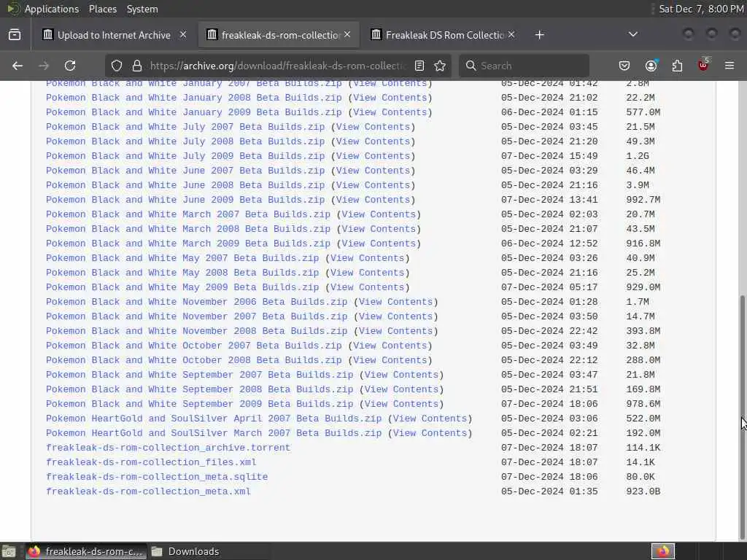Viewport: 747px width, 560px height.
Task: Open the extensions puzzle icon
Action: click(x=677, y=66)
